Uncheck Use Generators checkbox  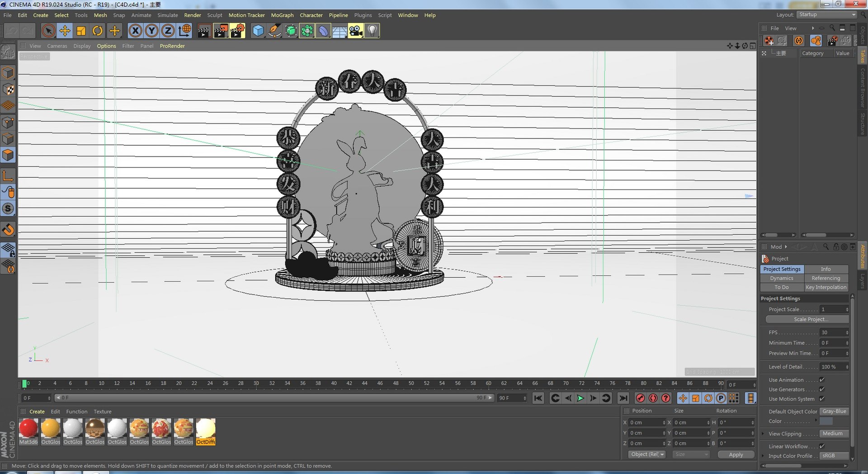(x=822, y=389)
